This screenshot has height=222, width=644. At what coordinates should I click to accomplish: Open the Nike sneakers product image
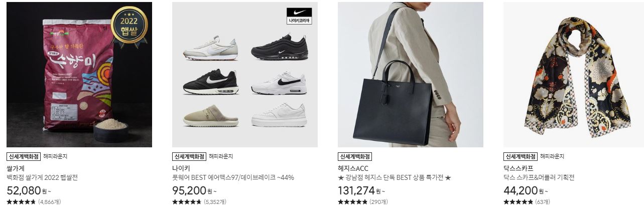click(x=245, y=75)
